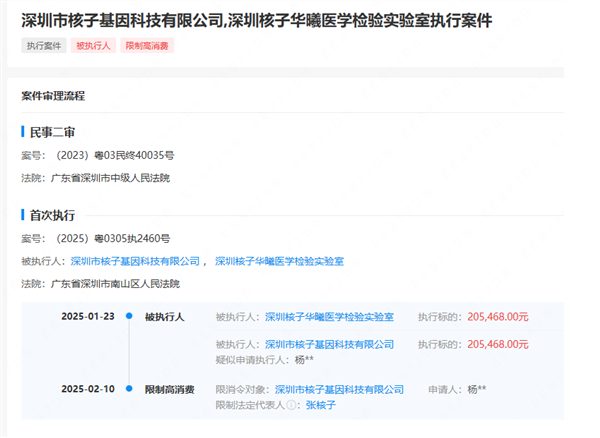This screenshot has width=600, height=438.
Task: Click 205,468.00元 amount for 核子基因科技有限公司
Action: coord(498,345)
